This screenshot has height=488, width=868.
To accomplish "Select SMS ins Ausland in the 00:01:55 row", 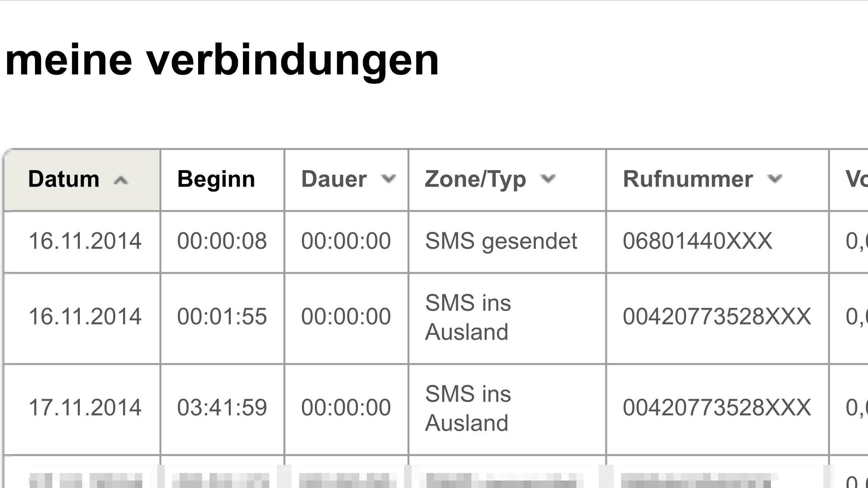I will pyautogui.click(x=468, y=317).
